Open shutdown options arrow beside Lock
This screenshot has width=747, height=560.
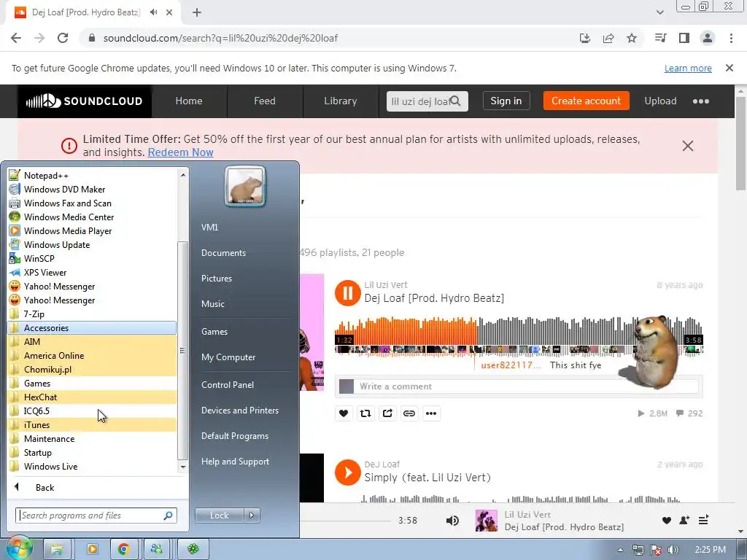(252, 516)
